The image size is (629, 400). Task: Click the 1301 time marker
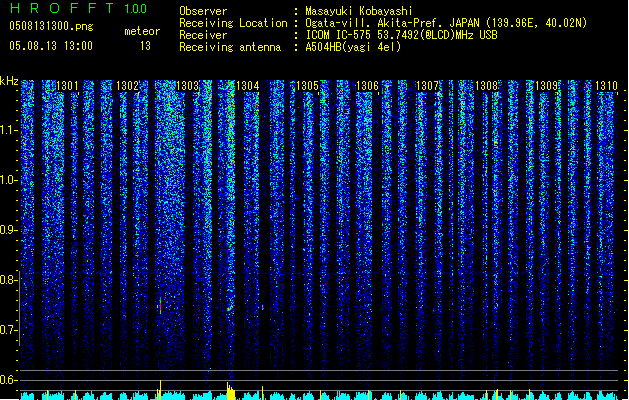coord(67,86)
